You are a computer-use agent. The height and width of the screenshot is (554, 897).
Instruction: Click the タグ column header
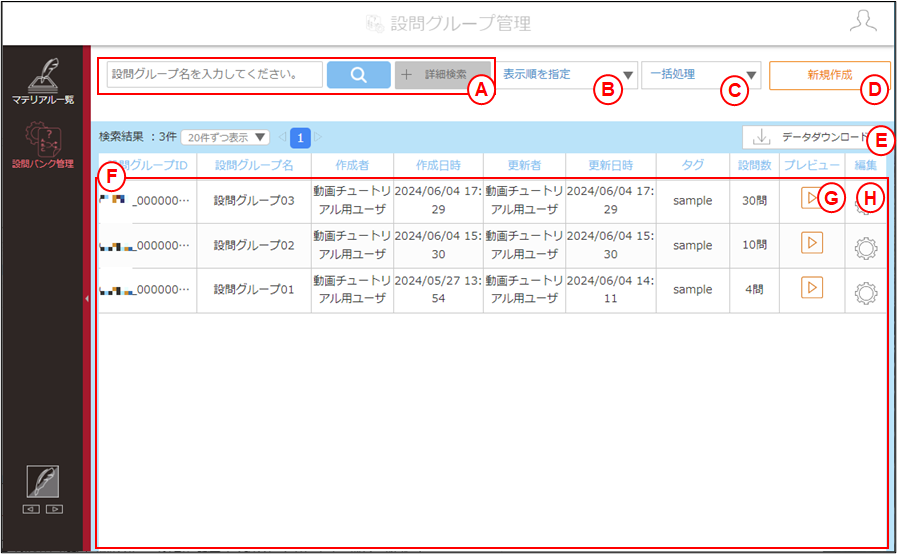pos(693,165)
